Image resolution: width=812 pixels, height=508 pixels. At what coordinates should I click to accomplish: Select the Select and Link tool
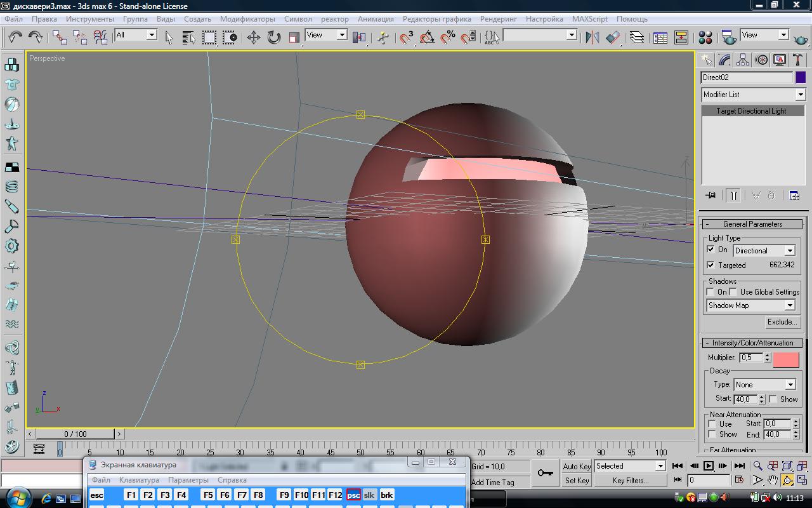coord(60,37)
